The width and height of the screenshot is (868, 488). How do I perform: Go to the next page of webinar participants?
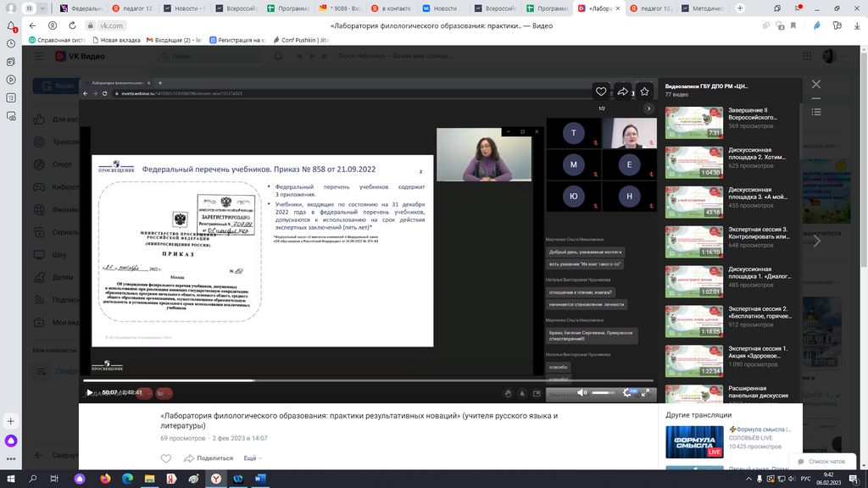coord(649,108)
